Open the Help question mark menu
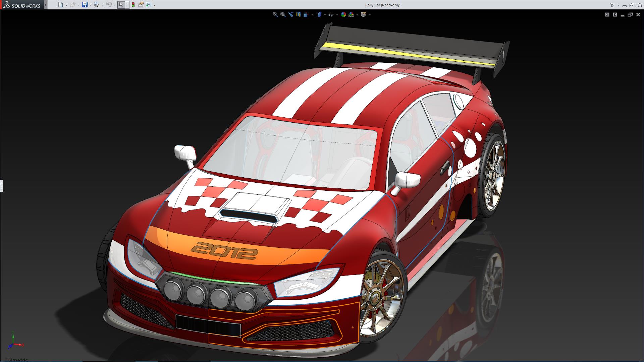 tap(612, 5)
